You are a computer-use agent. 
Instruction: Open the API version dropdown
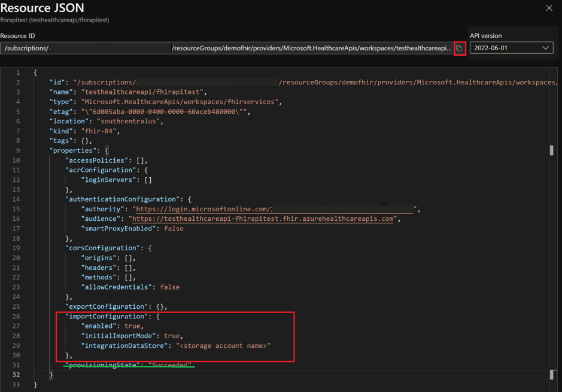click(x=512, y=47)
